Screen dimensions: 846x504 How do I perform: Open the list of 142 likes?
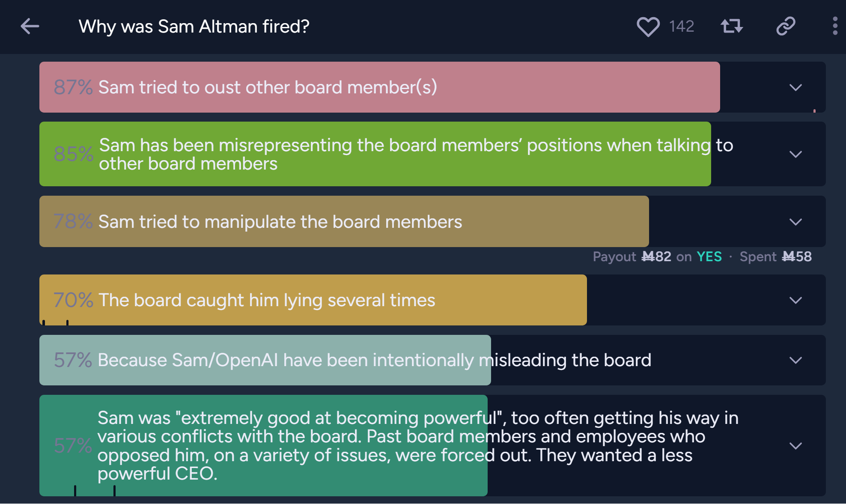[681, 27]
